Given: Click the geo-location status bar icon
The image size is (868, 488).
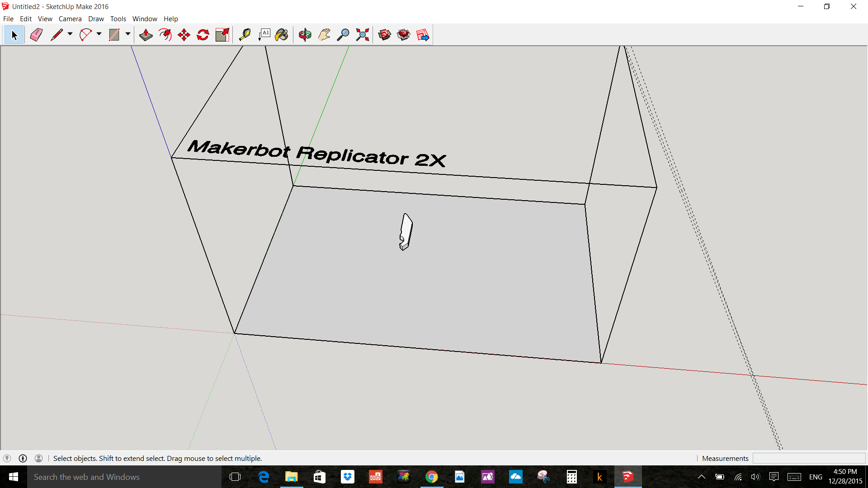Looking at the screenshot, I should 7,458.
